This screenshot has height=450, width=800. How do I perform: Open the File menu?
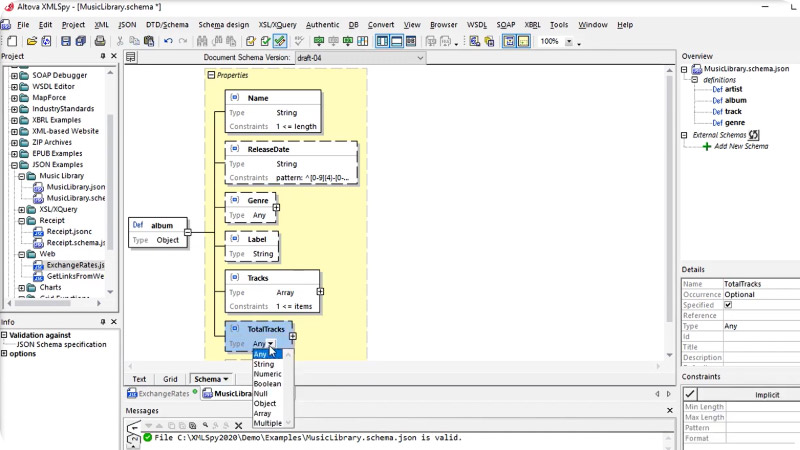[23, 24]
